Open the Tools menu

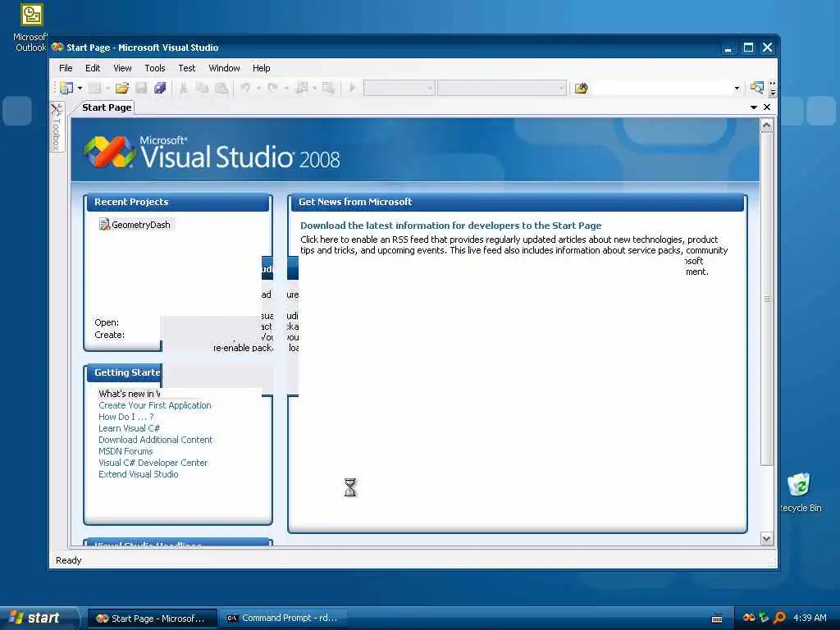pos(155,68)
